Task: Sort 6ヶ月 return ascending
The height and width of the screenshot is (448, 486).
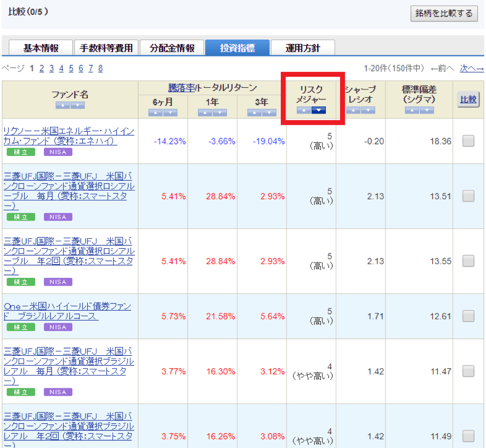Action: (155, 113)
